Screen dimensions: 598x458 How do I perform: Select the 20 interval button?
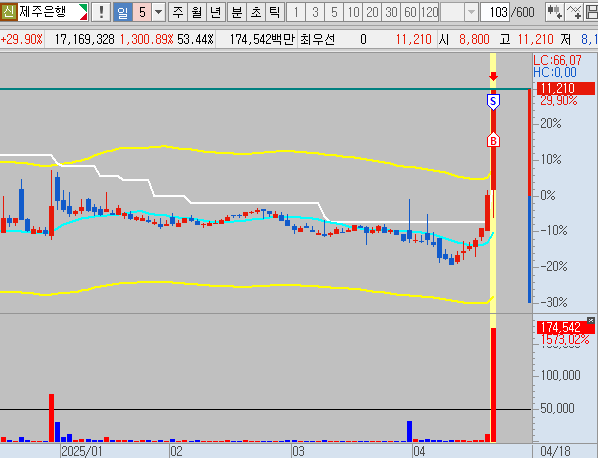372,12
